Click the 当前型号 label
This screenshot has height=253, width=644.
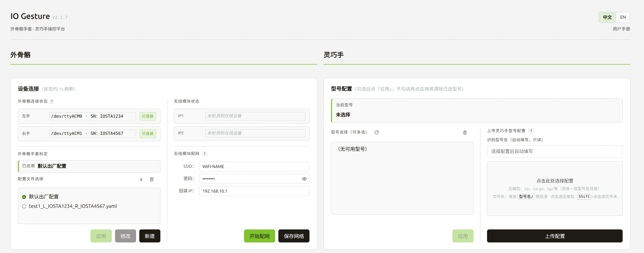click(344, 105)
